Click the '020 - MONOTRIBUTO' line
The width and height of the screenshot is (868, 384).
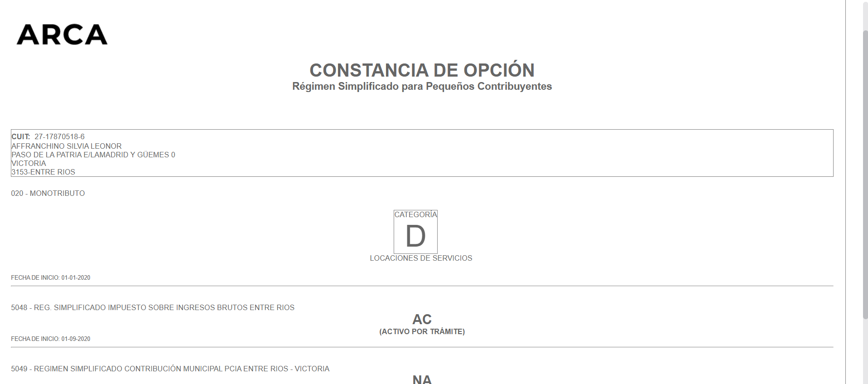pyautogui.click(x=48, y=193)
